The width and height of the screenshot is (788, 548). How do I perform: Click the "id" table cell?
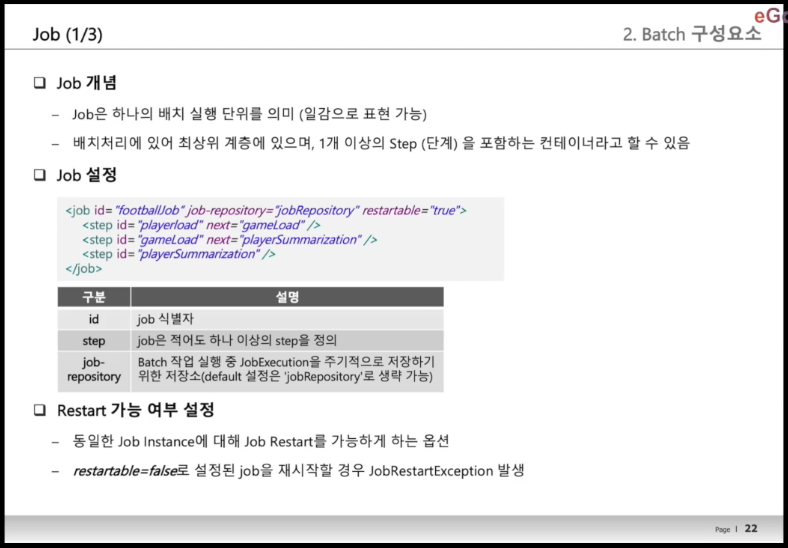tap(94, 319)
